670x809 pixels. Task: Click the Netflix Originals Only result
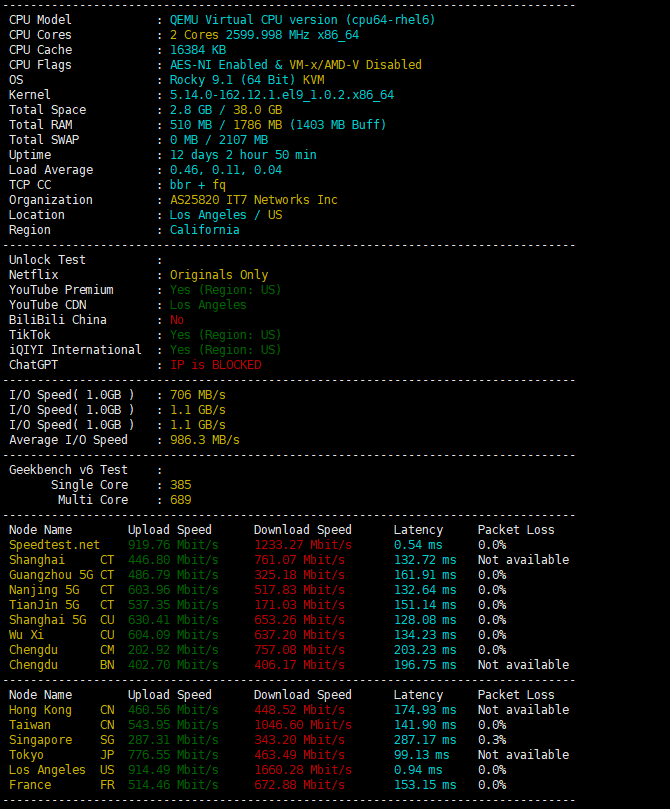click(218, 275)
